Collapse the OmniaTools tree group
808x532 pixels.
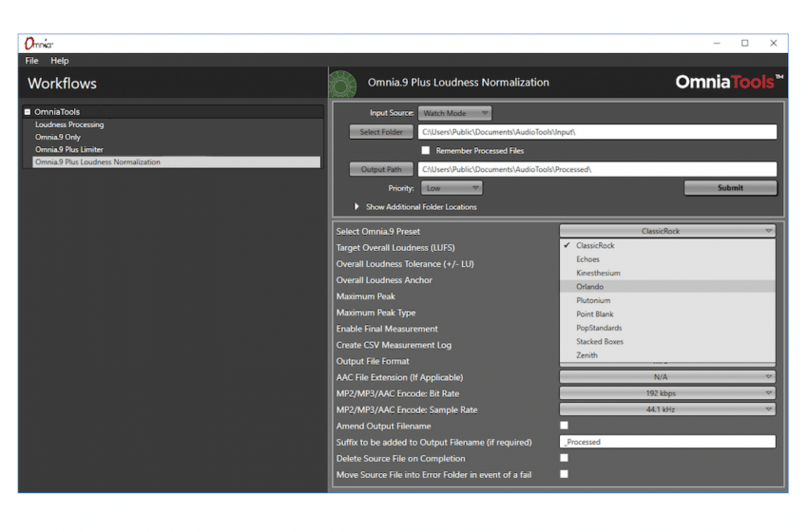(28, 112)
